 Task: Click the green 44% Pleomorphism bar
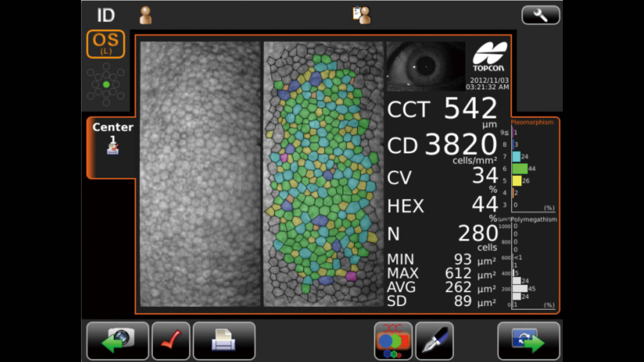click(520, 169)
